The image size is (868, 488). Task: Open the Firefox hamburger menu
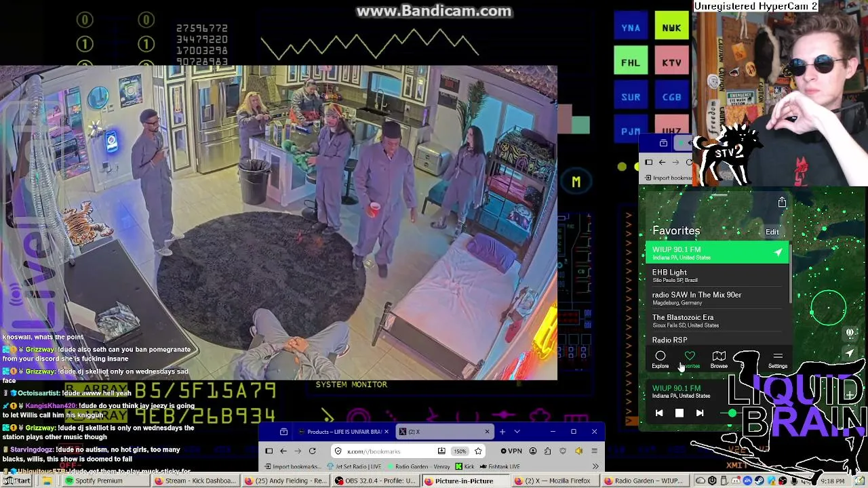point(594,451)
